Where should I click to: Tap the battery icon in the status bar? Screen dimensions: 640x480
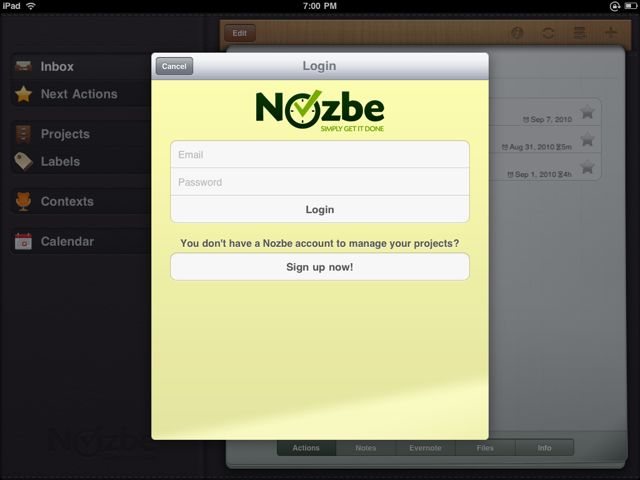[x=630, y=6]
